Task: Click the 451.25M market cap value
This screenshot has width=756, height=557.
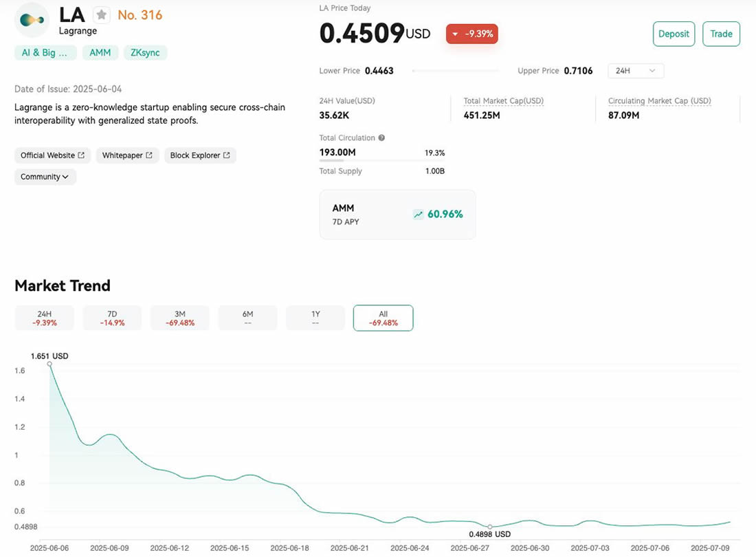Action: tap(482, 116)
